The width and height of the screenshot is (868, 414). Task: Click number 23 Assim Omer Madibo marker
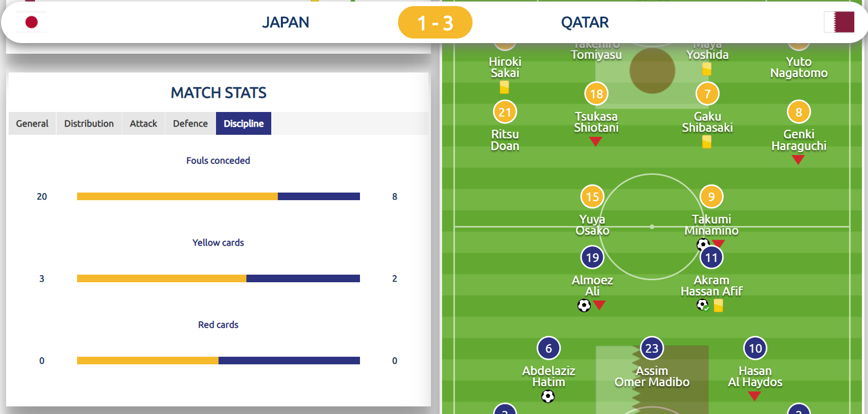[x=652, y=348]
